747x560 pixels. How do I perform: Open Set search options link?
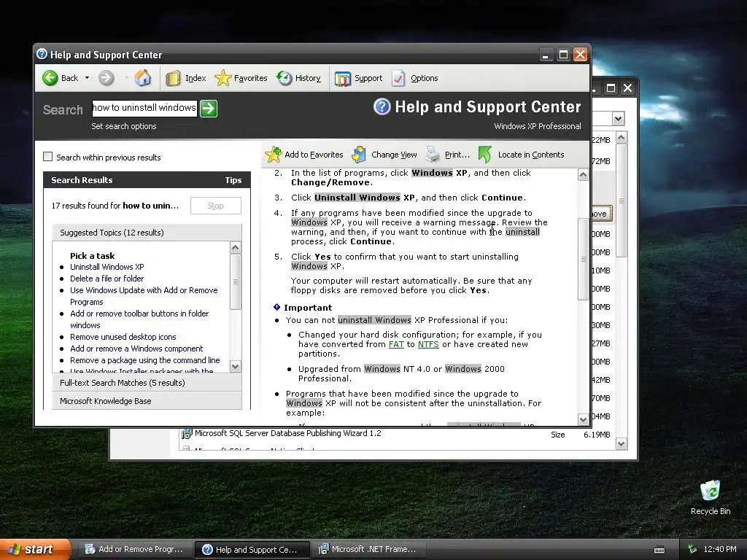click(x=124, y=126)
